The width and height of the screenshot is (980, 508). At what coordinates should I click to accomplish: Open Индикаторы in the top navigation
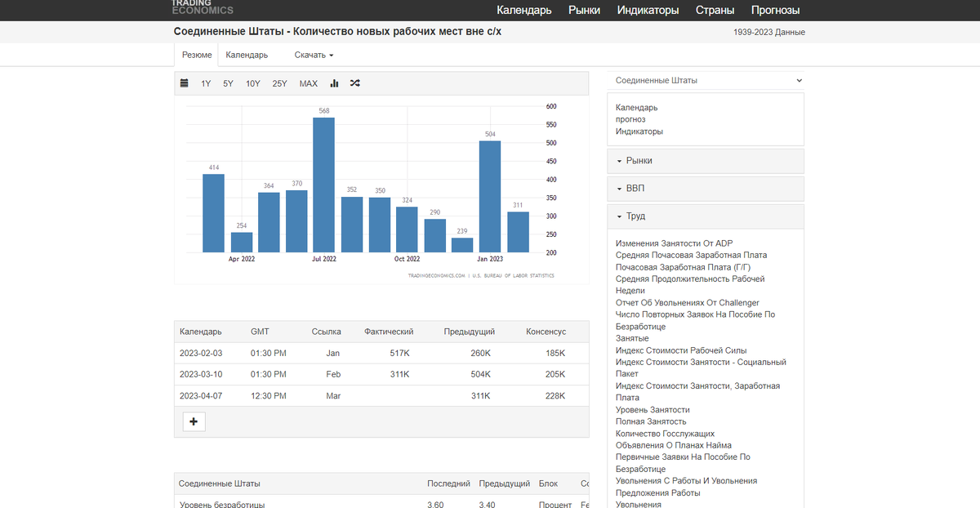(648, 11)
